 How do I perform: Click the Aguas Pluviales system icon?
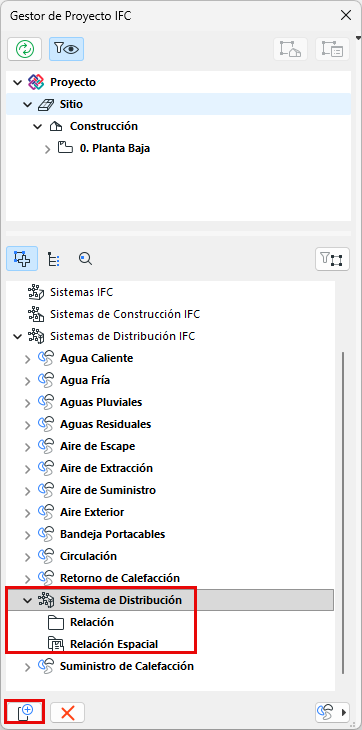coord(46,402)
